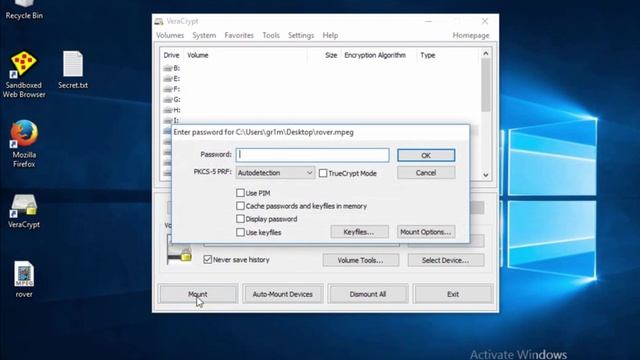Open the Recycle Bin desktop icon
640x360 pixels.
tap(24, 10)
